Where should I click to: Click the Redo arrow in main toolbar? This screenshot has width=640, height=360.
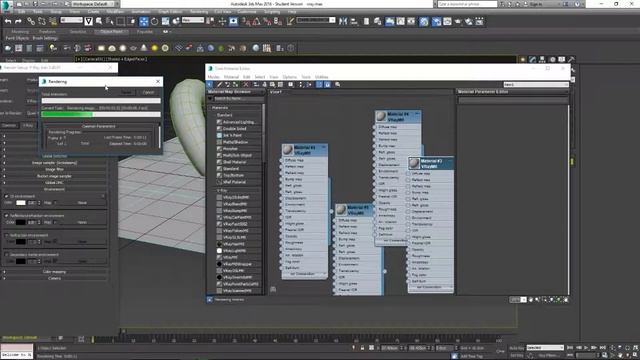click(x=18, y=21)
